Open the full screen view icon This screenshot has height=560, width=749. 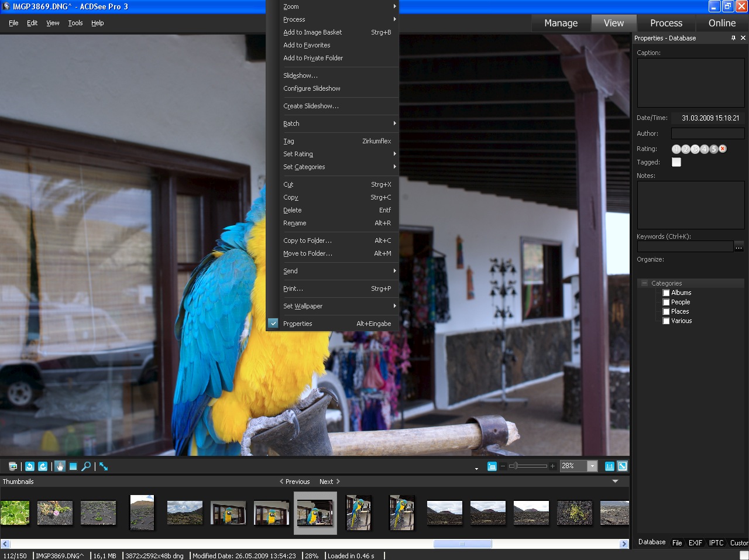pyautogui.click(x=103, y=466)
